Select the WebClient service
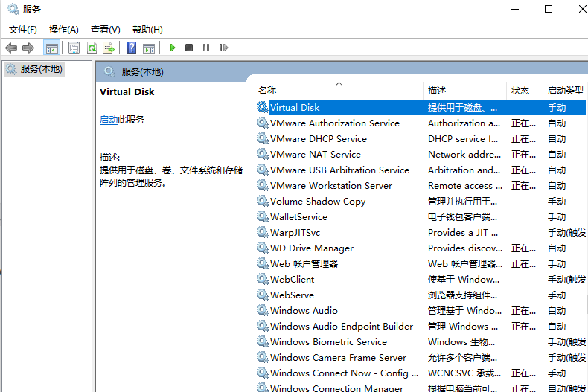Viewport: 588px width, 392px height. pos(421,280)
